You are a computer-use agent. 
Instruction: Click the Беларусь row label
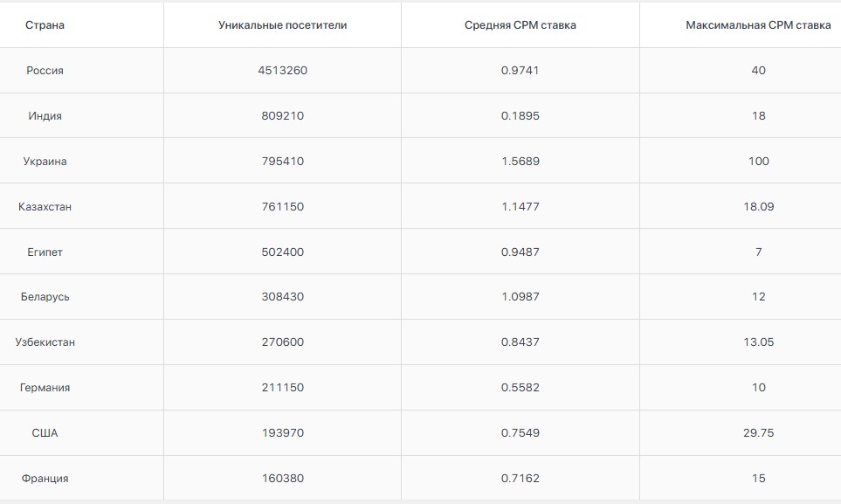click(45, 297)
